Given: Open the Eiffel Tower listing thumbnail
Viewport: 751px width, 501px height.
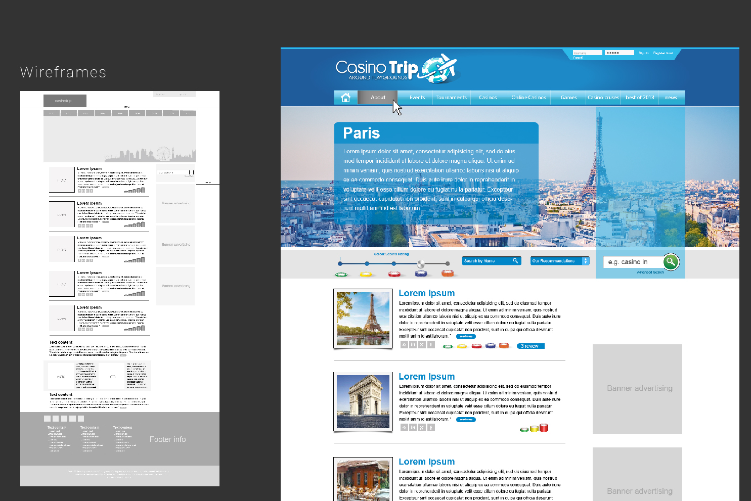Looking at the screenshot, I should tap(363, 319).
